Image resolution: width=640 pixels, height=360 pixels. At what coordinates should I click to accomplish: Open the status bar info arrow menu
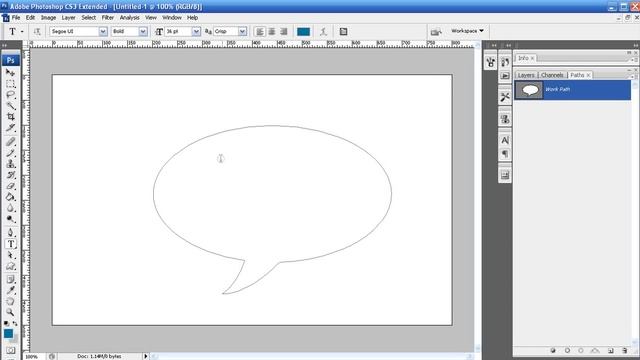[145, 356]
